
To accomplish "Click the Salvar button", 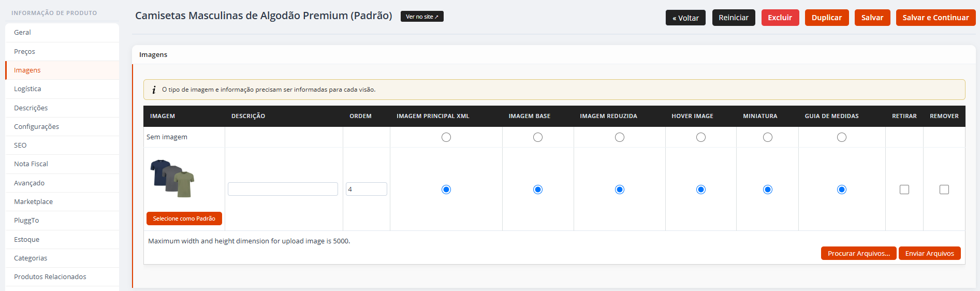I will (x=872, y=18).
